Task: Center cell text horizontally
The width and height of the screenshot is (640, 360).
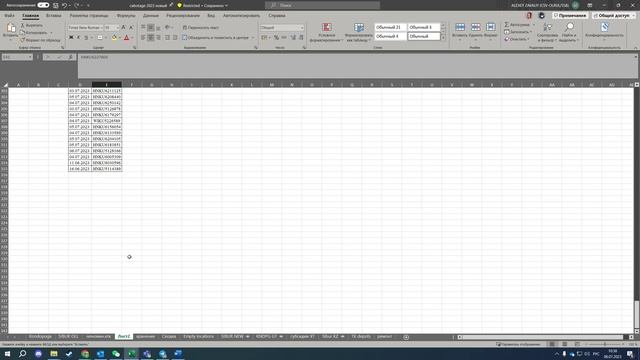Action: pos(151,38)
